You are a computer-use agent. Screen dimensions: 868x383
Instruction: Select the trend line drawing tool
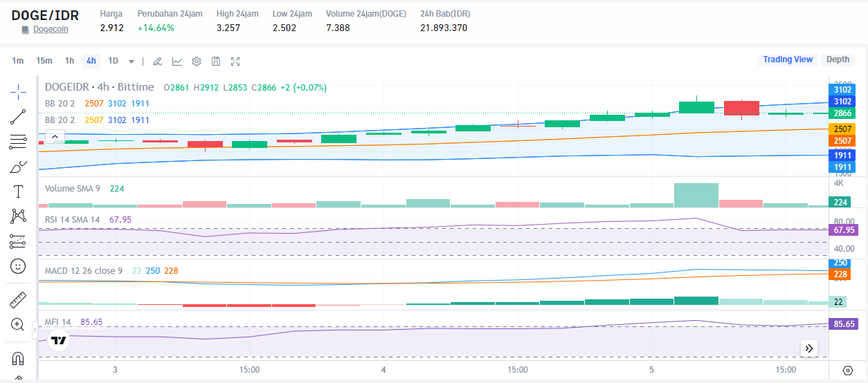[18, 116]
